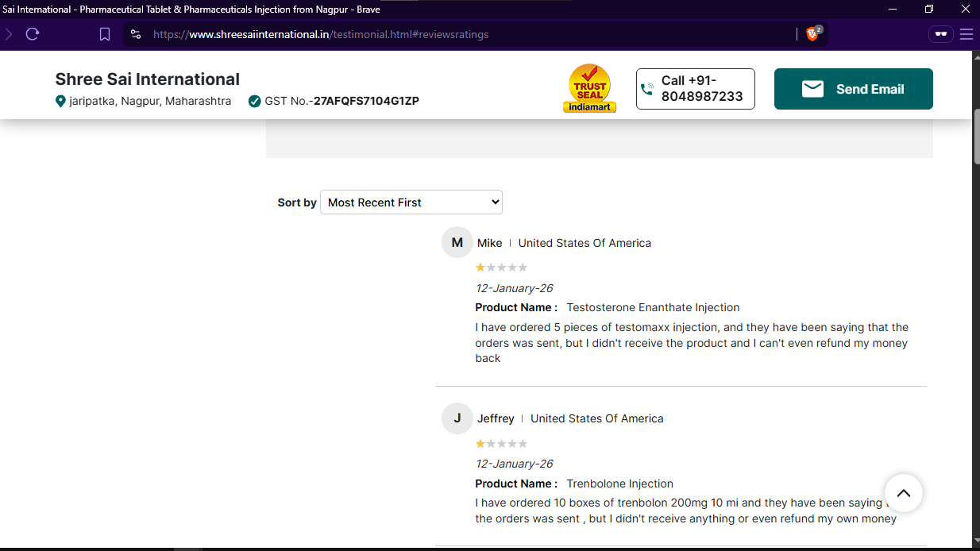Image resolution: width=980 pixels, height=551 pixels.
Task: Expand the Sort by dropdown
Action: tap(411, 202)
